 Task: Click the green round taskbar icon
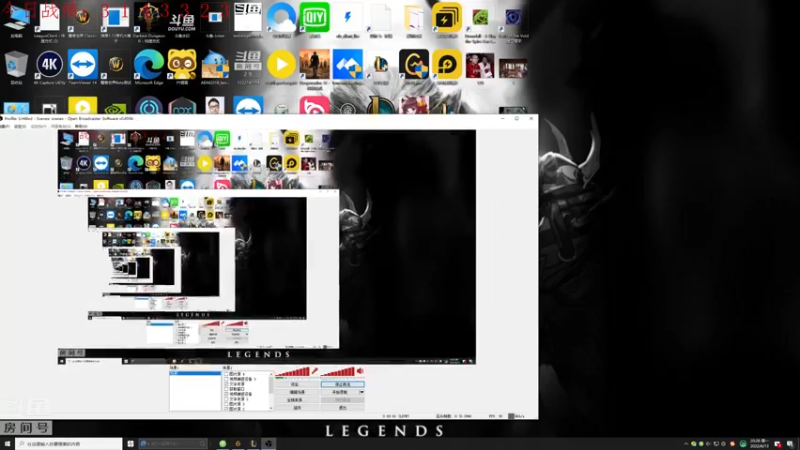pyautogui.click(x=222, y=444)
